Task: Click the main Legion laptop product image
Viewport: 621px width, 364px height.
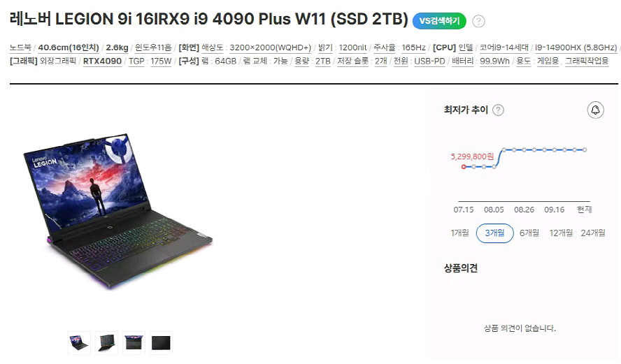Action: click(117, 211)
